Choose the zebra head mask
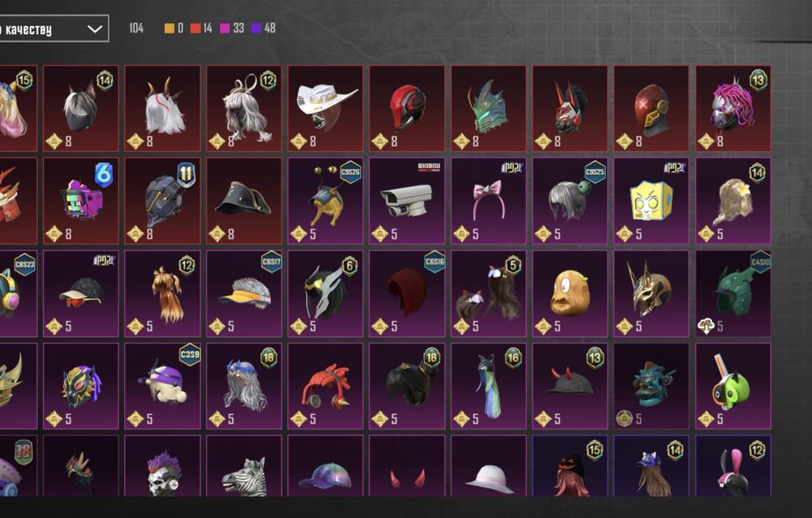Viewport: 812px width, 518px height. pos(244,466)
